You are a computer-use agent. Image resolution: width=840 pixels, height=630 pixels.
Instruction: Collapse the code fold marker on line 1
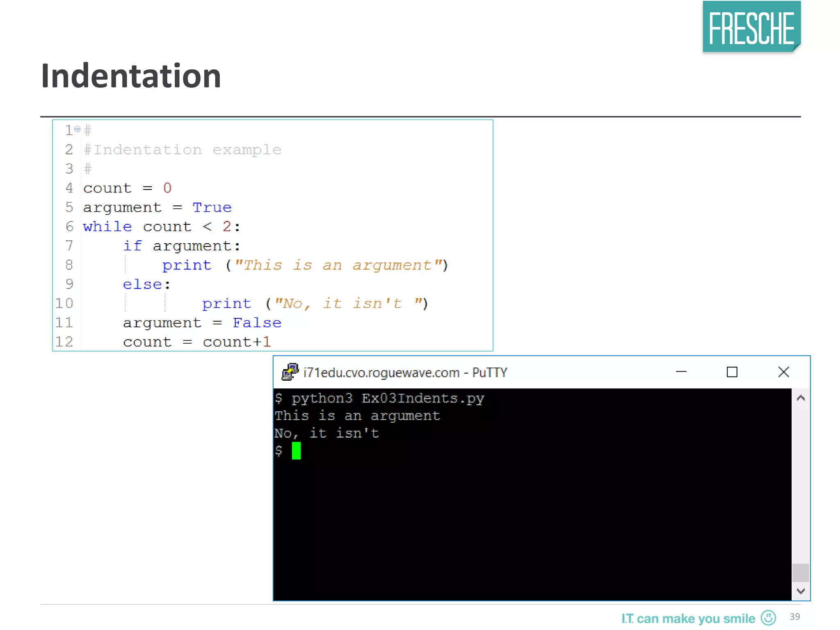[78, 129]
